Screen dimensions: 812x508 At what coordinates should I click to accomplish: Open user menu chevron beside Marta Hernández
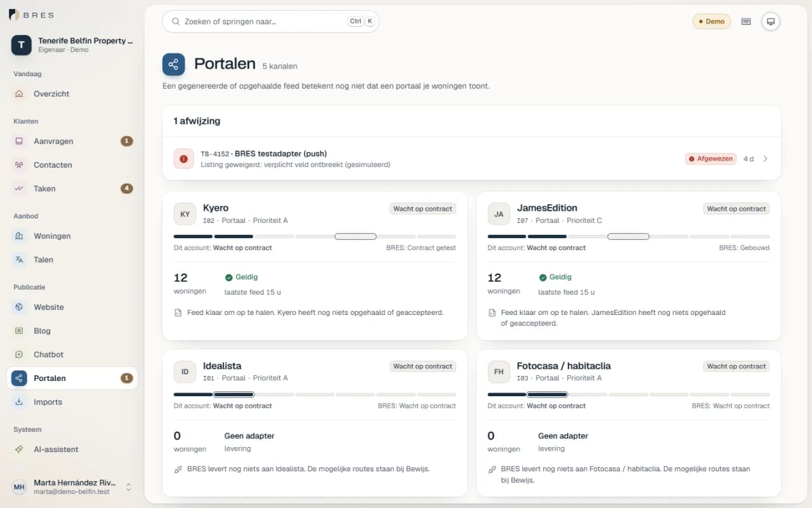point(128,487)
